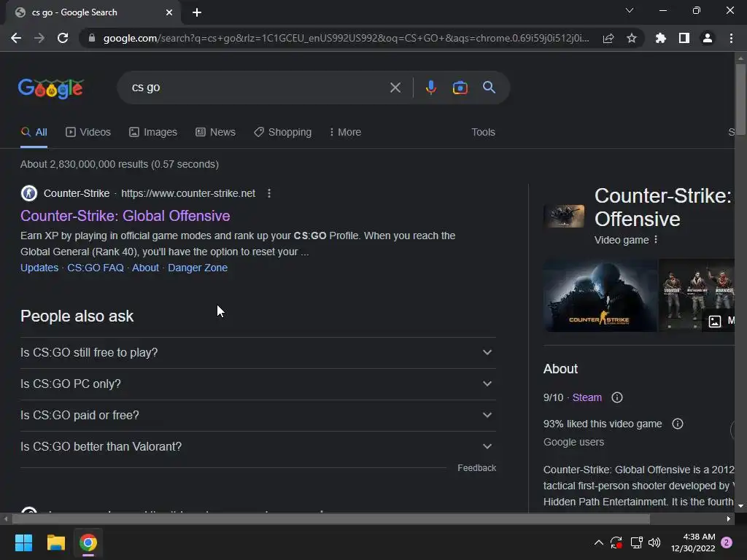Start voice search with microphone icon
The width and height of the screenshot is (747, 560).
coord(430,87)
